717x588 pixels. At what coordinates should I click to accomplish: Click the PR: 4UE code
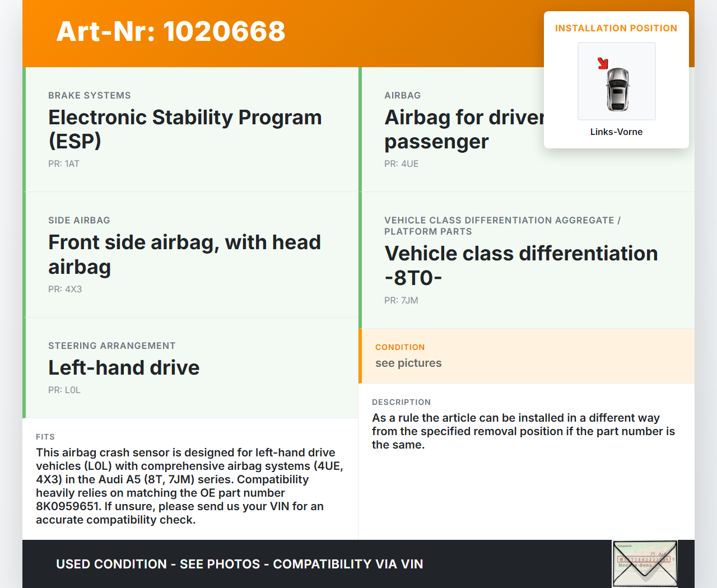pos(401,164)
